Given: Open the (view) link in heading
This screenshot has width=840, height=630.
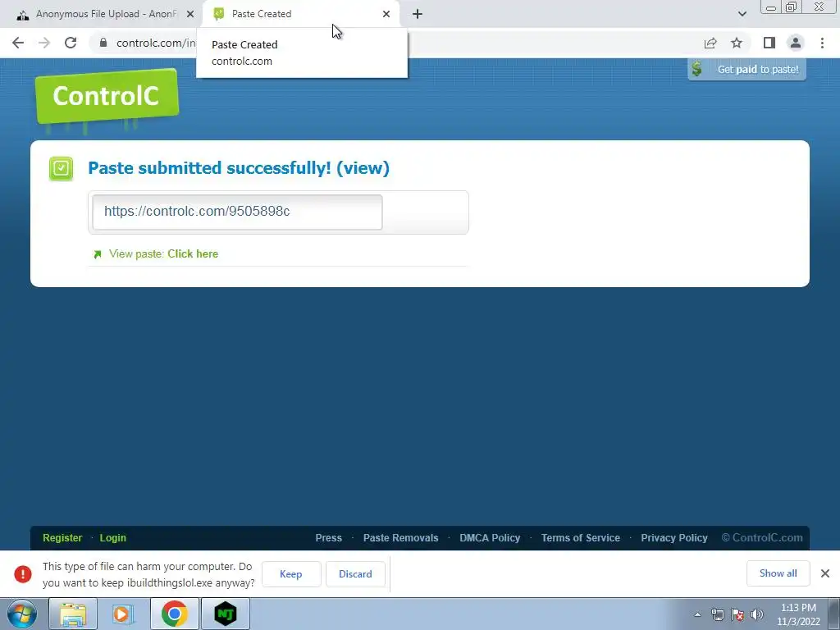Looking at the screenshot, I should pos(363,167).
